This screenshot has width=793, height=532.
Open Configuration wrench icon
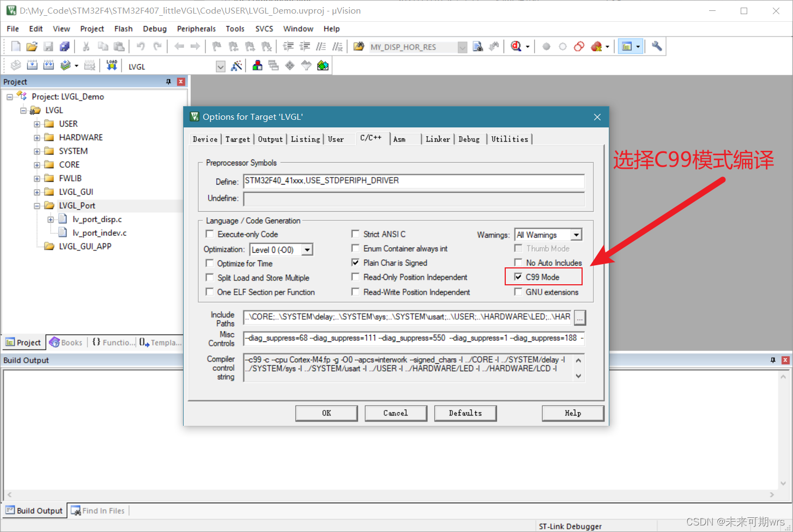[x=657, y=47]
